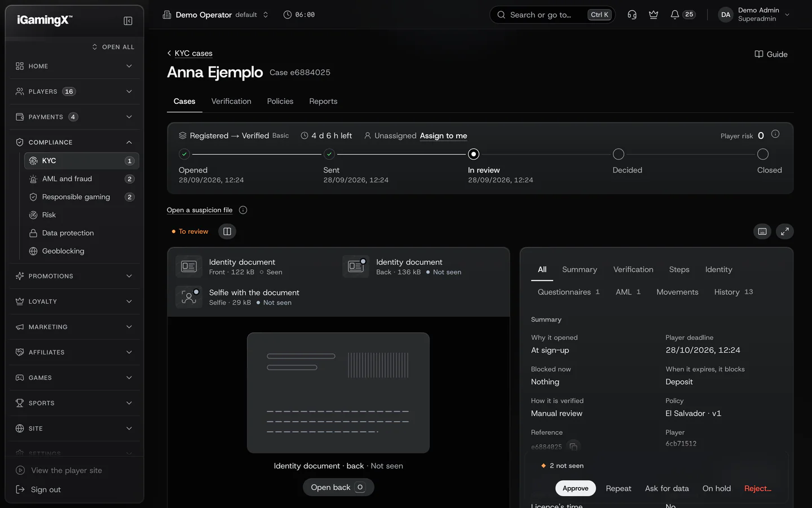Open the History panel tab

(733, 292)
